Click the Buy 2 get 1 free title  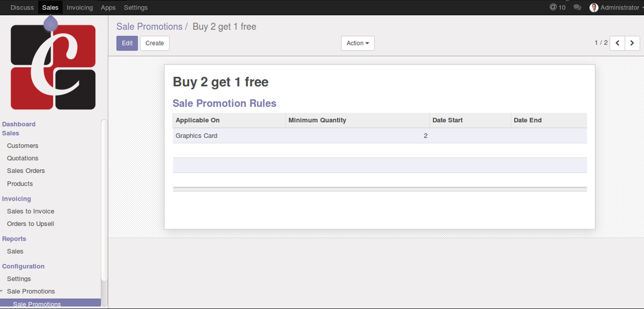[x=220, y=82]
